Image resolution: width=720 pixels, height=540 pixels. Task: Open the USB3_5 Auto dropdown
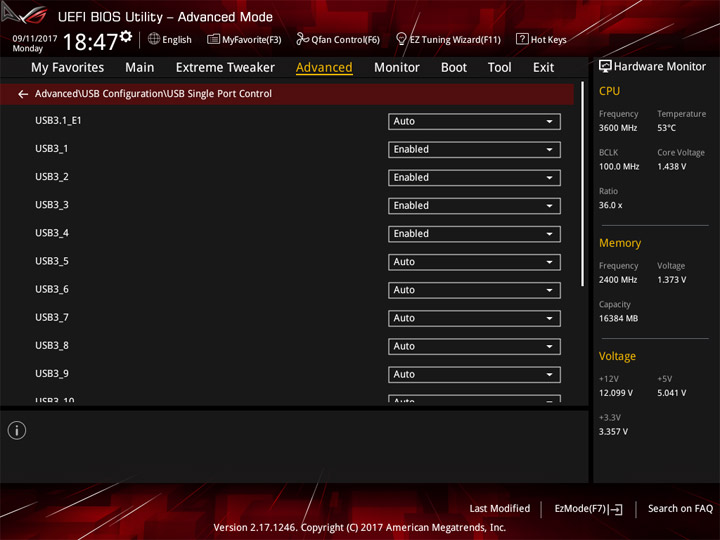point(474,262)
